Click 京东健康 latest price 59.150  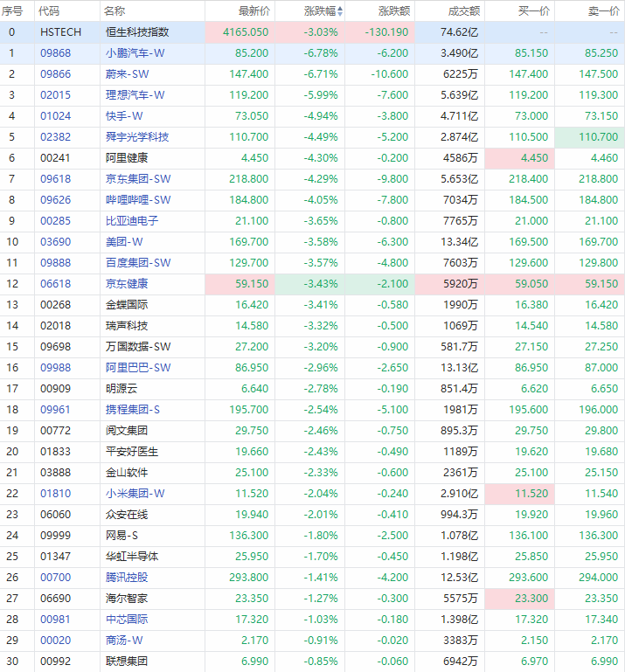click(x=252, y=284)
